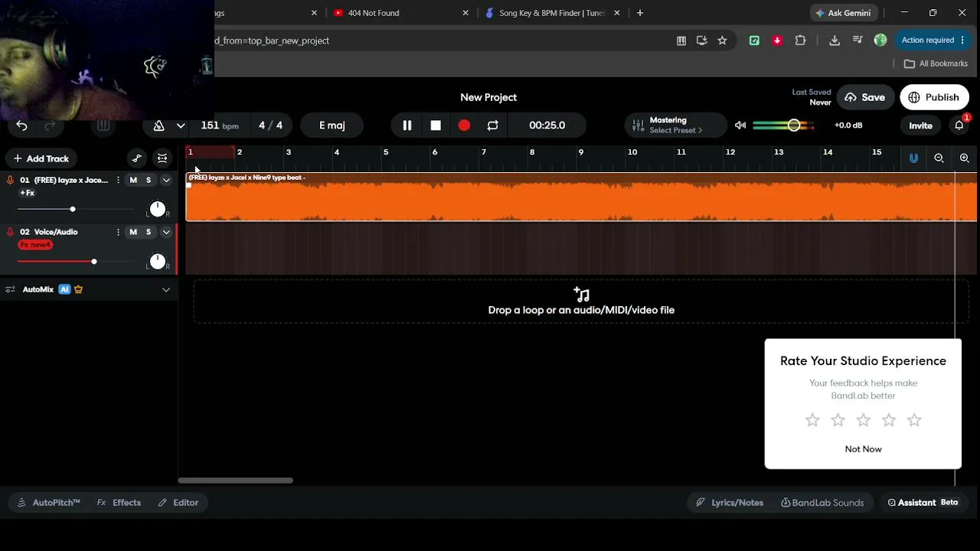Screen dimensions: 980x551
Task: Jump to bar 5 on the timeline ruler
Action: tap(386, 152)
